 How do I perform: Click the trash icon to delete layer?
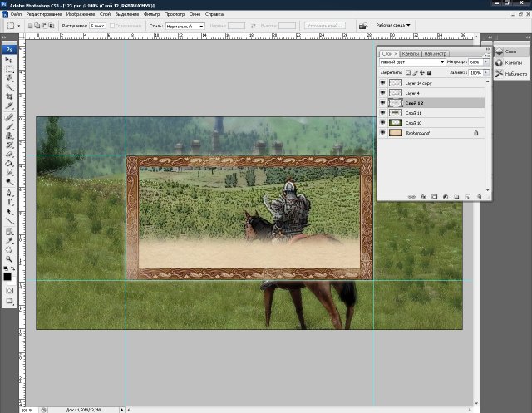coord(480,197)
